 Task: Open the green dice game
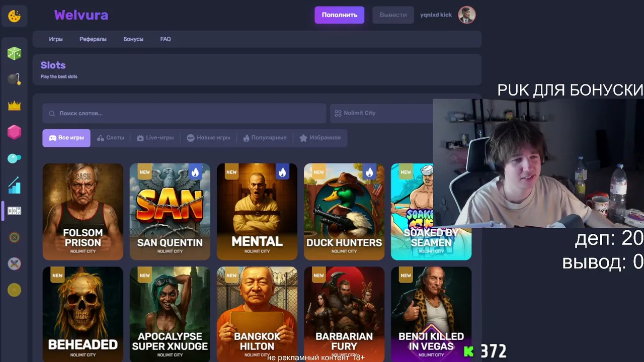tap(14, 53)
